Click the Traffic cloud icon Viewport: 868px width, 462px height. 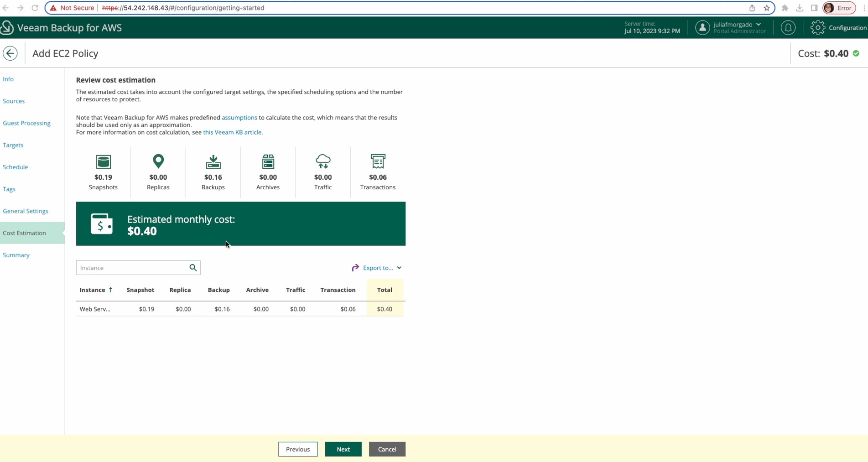323,161
